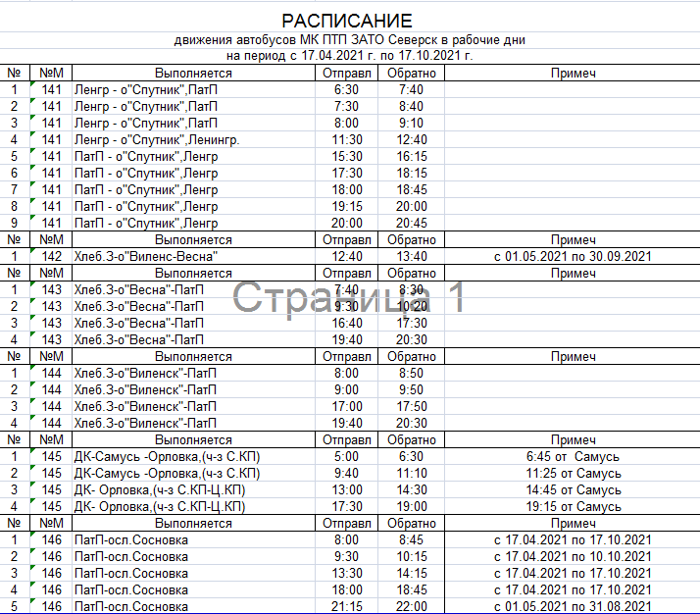Select route 144 return time 20:30

point(412,423)
